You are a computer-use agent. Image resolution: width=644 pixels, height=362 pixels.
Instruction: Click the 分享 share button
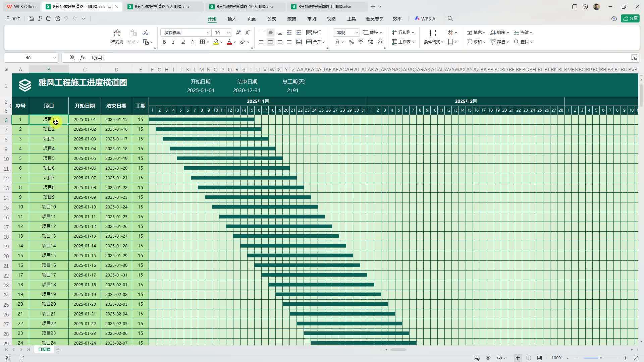tap(630, 18)
